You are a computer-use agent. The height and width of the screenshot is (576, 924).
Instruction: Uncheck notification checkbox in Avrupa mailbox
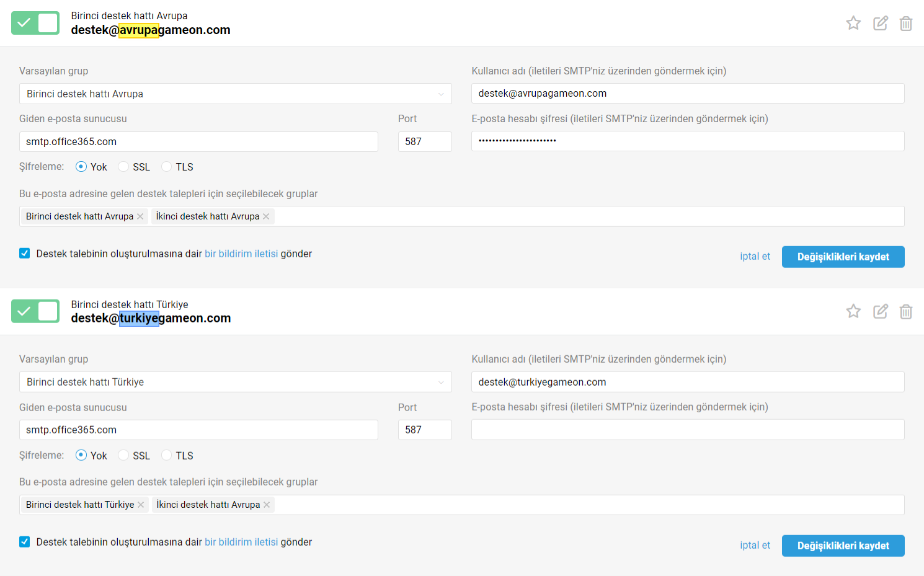point(25,253)
